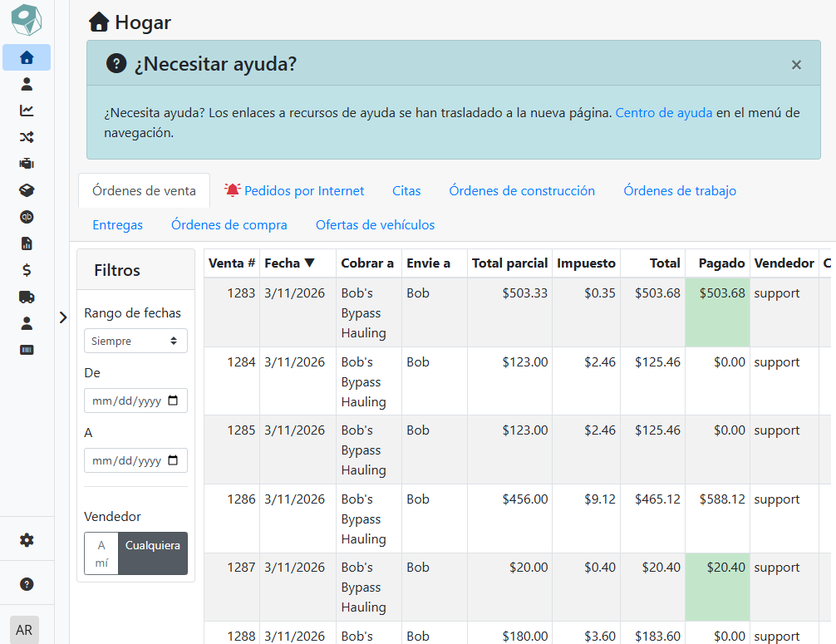Open the QuickBooks sidebar icon
This screenshot has height=644, width=836.
(27, 217)
